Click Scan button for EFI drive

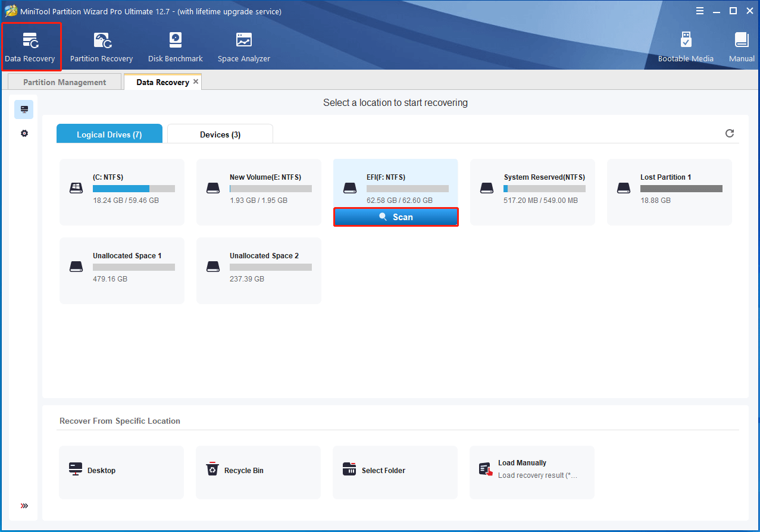396,217
